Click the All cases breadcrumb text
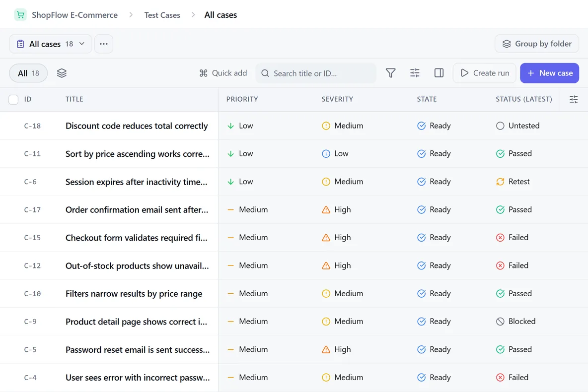 pyautogui.click(x=220, y=15)
